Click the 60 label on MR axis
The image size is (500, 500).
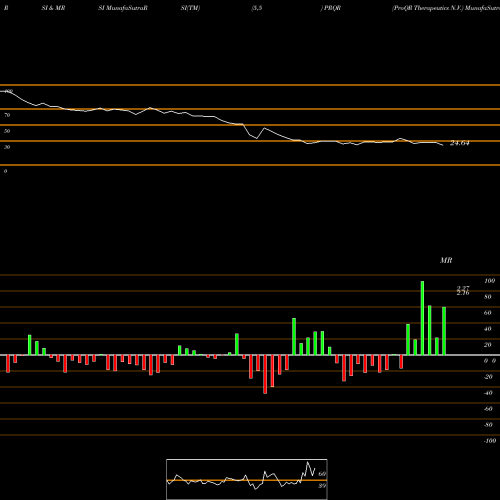[488, 313]
